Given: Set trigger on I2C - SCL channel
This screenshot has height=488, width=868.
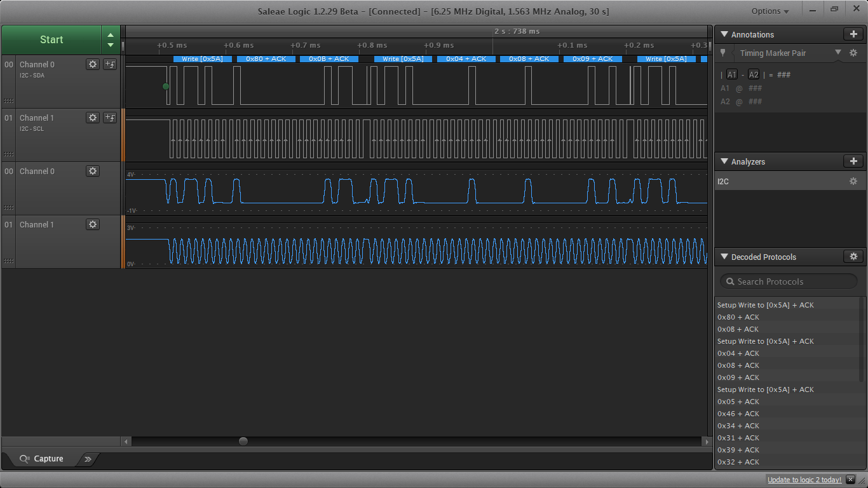Looking at the screenshot, I should pos(110,118).
